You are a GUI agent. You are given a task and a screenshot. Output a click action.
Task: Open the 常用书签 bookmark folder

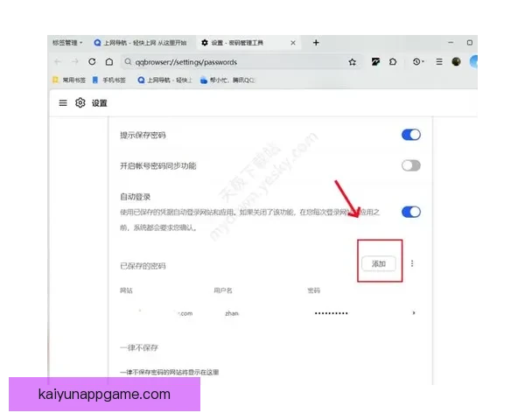click(69, 80)
